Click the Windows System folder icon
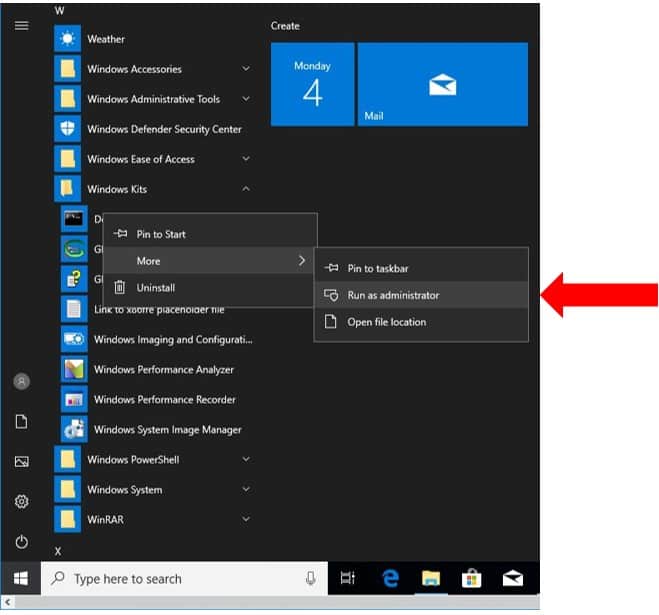The width and height of the screenshot is (659, 615). (67, 489)
